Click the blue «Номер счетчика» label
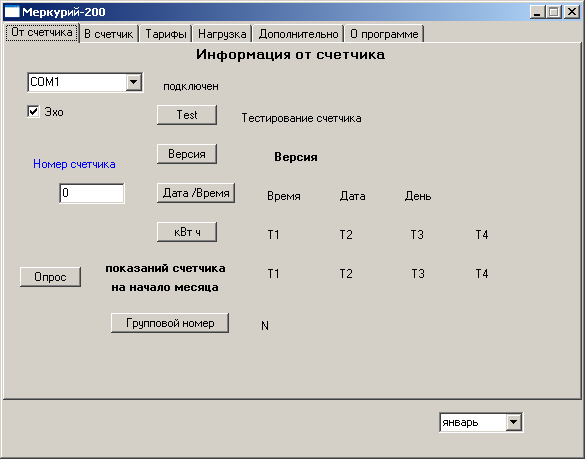 pos(74,164)
